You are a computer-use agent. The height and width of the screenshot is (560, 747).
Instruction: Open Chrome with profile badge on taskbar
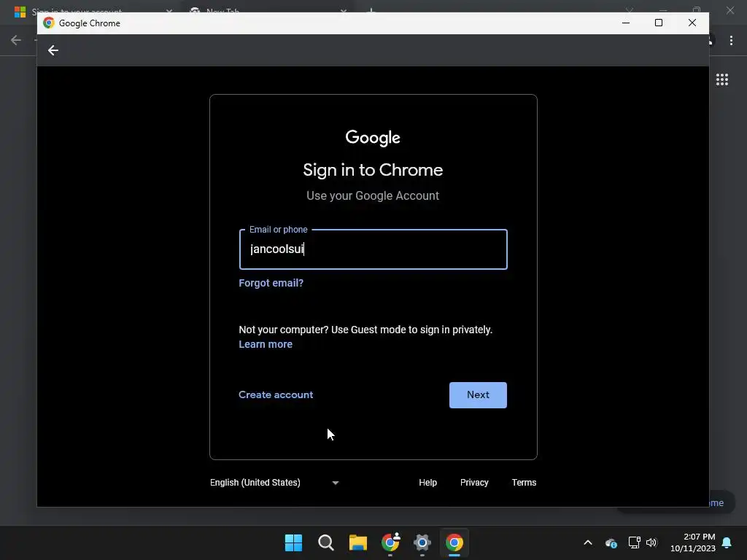[390, 542]
